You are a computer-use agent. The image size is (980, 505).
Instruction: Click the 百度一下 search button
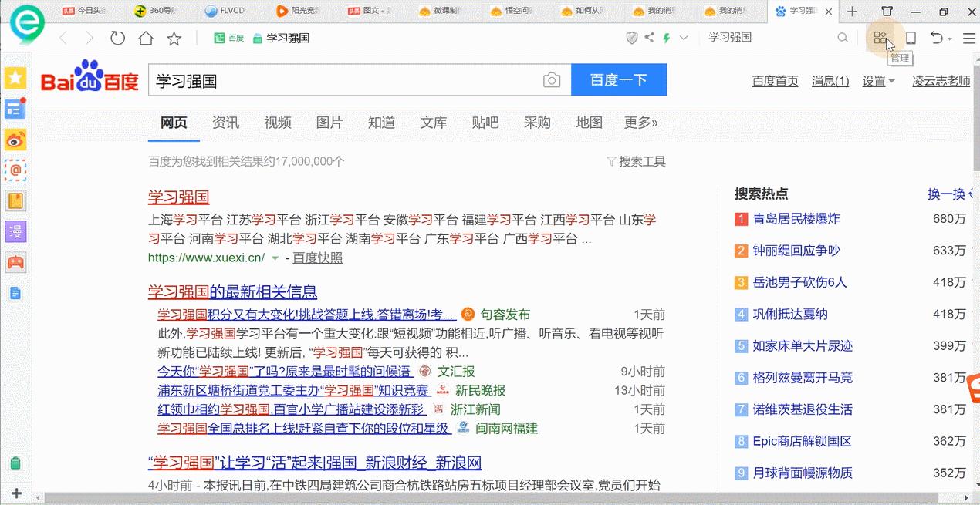tap(619, 80)
